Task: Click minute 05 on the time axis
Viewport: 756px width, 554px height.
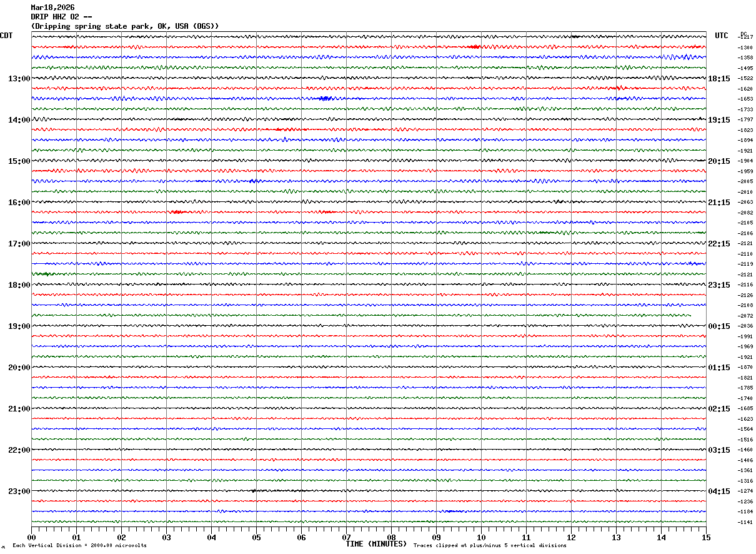Action: click(256, 537)
